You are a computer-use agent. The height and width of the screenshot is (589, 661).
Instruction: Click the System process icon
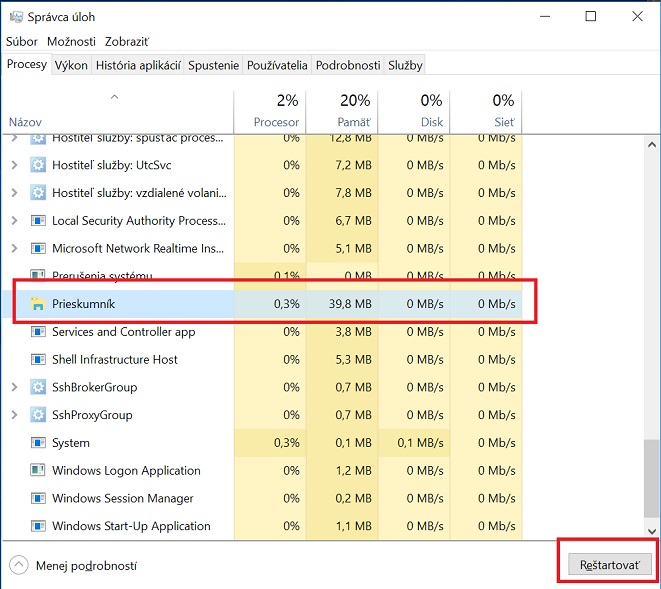tap(38, 443)
